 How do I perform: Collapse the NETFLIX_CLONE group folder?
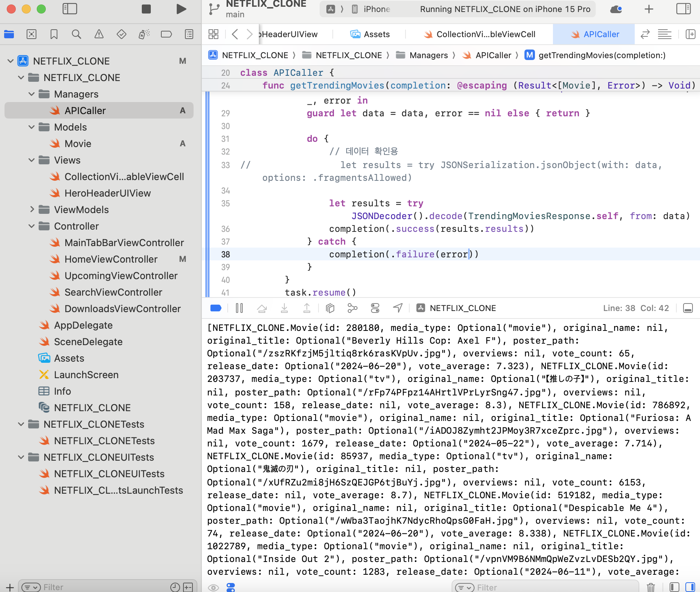click(x=21, y=77)
